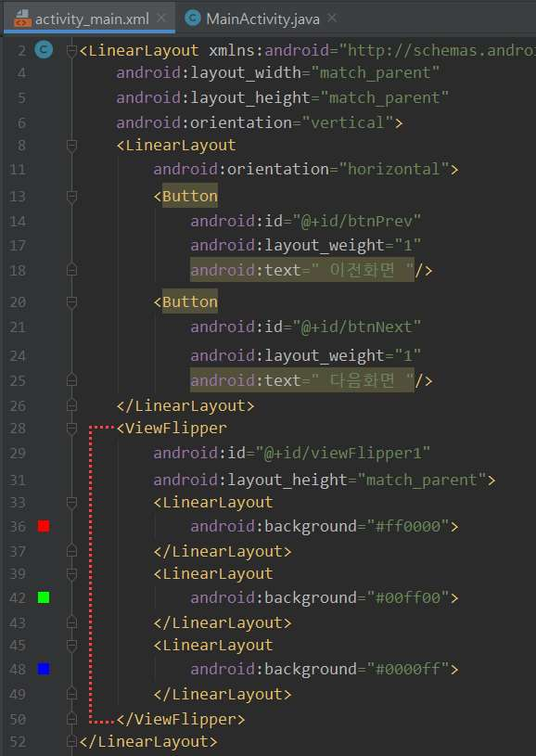Fold the red LinearLayout on line 33

pos(71,503)
